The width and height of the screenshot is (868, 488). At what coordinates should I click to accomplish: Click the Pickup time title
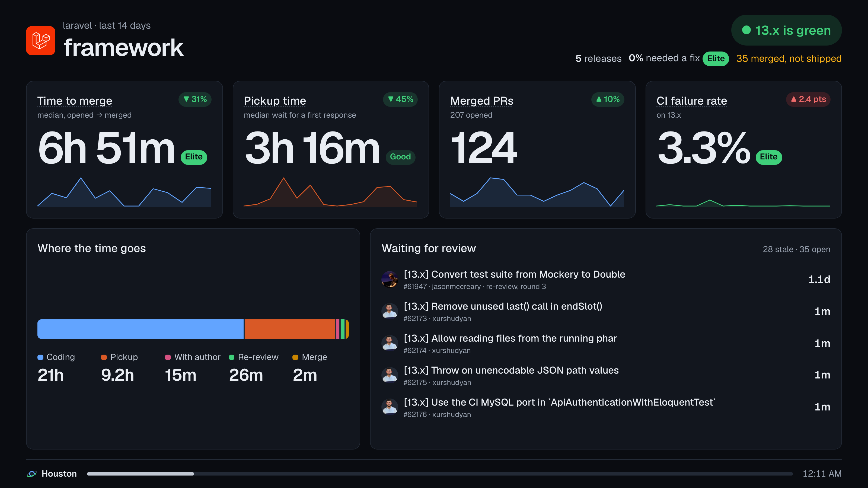pyautogui.click(x=275, y=101)
